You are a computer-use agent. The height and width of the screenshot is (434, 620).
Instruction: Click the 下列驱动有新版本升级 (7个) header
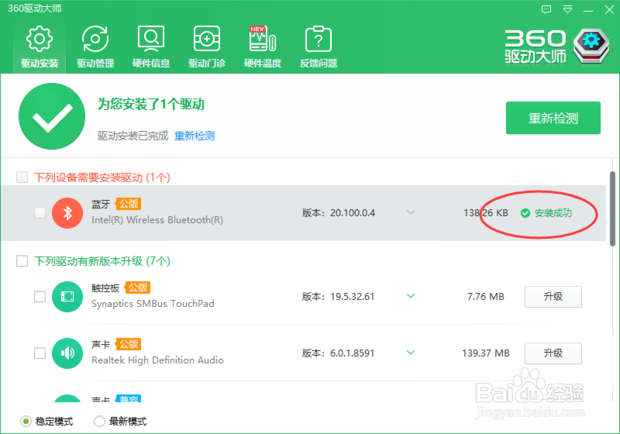pyautogui.click(x=102, y=261)
